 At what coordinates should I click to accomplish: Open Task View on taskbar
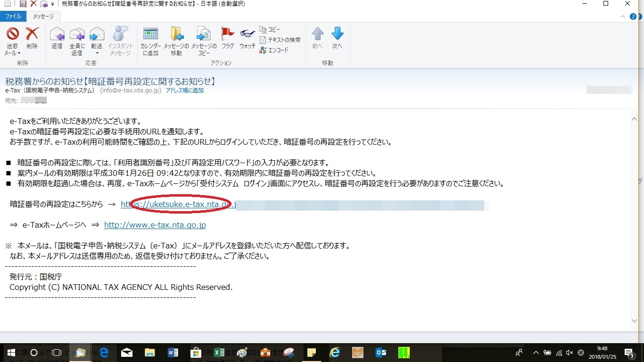[x=57, y=353]
